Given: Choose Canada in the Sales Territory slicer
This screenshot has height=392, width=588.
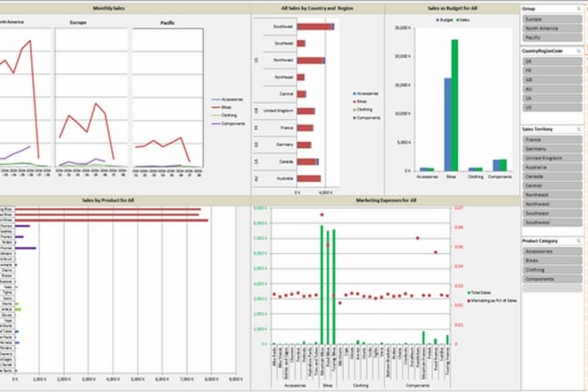Looking at the screenshot, I should click(552, 176).
